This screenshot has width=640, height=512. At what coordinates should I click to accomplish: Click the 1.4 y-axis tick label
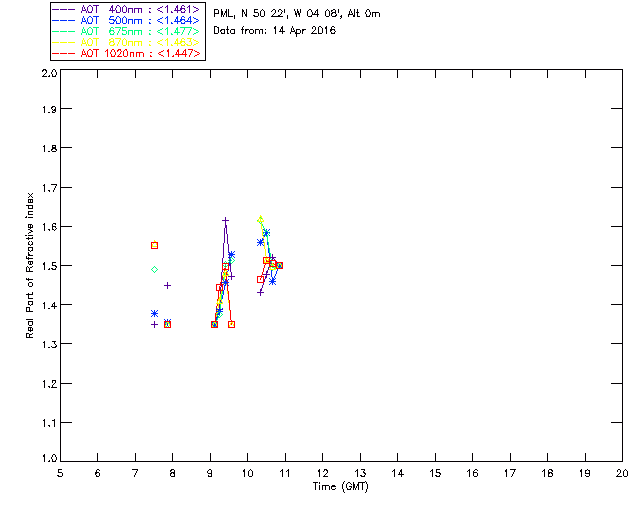click(x=49, y=305)
